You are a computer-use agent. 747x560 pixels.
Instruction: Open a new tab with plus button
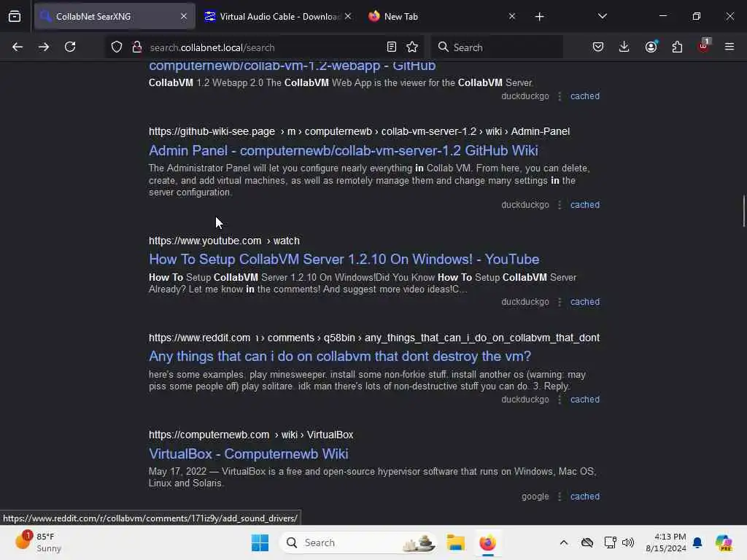pos(539,17)
